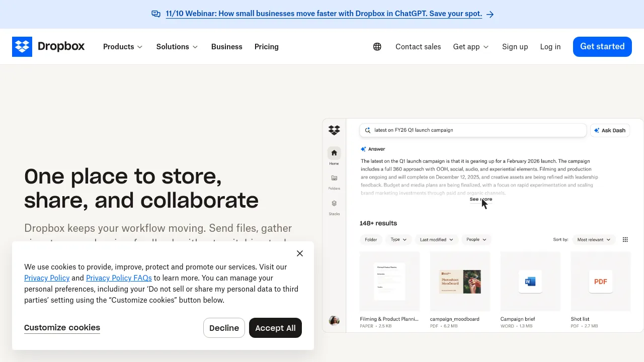Click the arrow icon in the webinar banner
The height and width of the screenshot is (362, 644).
[x=490, y=15]
